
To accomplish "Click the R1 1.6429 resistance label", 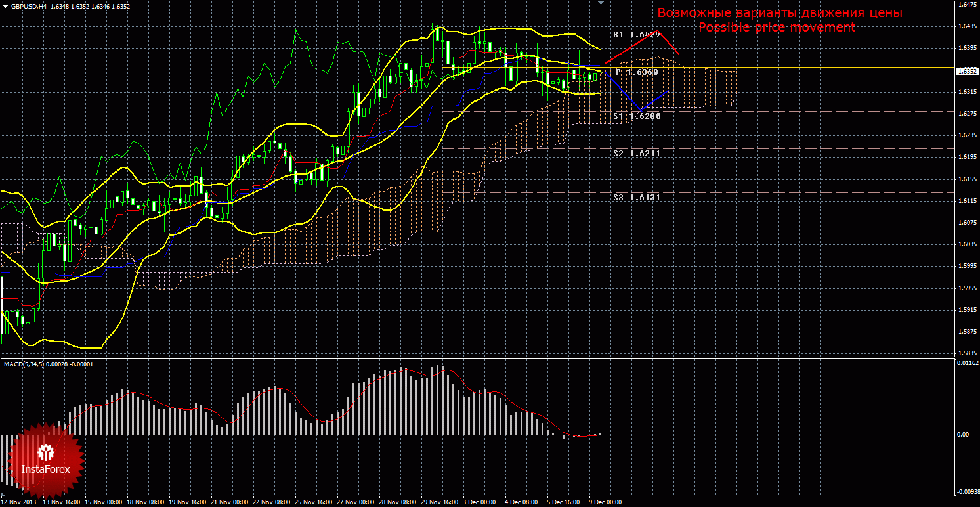I will 637,34.
